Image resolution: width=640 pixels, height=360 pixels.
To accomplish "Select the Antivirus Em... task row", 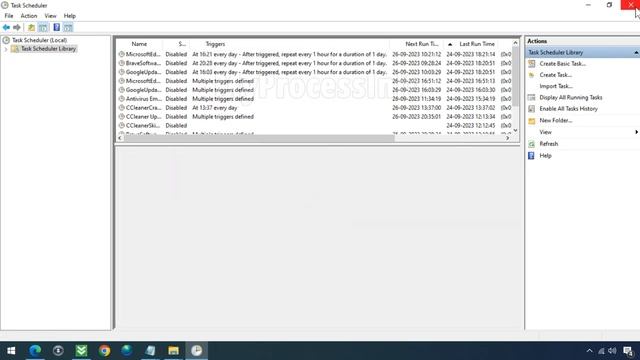I will (314, 99).
